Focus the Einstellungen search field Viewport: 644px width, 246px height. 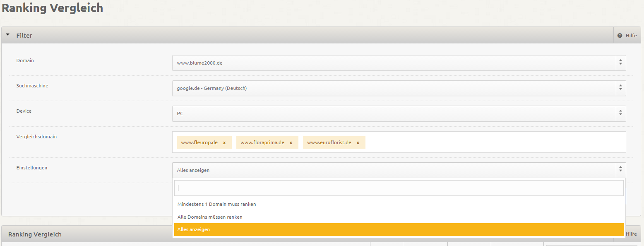[x=399, y=188]
